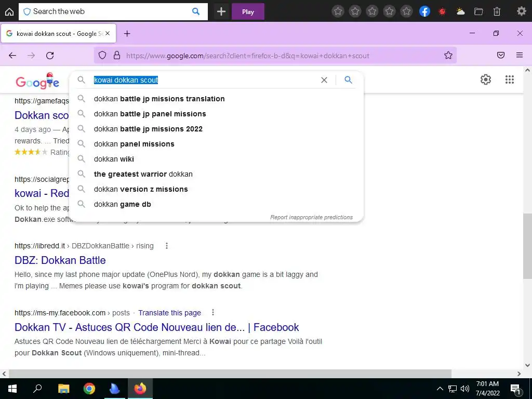The image size is (532, 399).
Task: Open the top bar settings gear
Action: click(521, 11)
